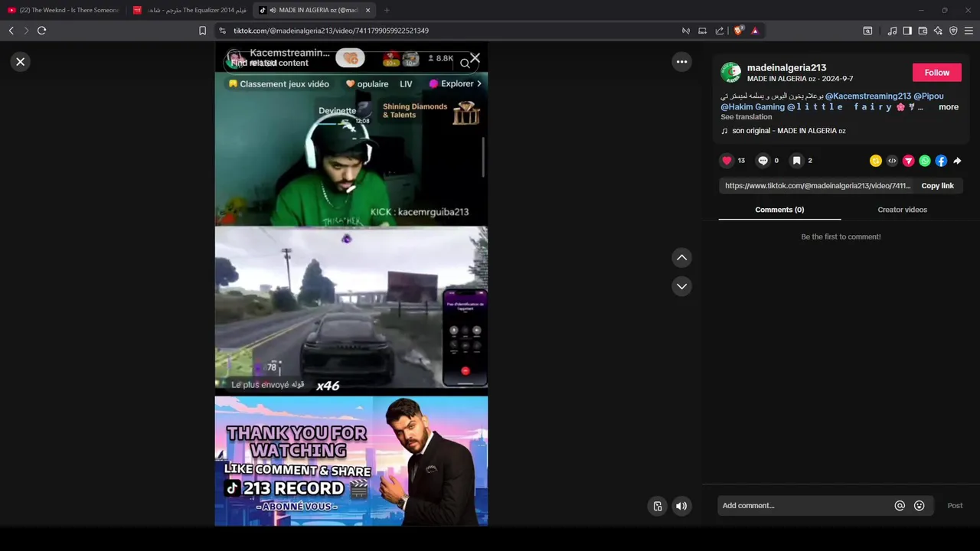Screen dimensions: 980x551
Task: Select the video URL text field
Action: point(817,186)
